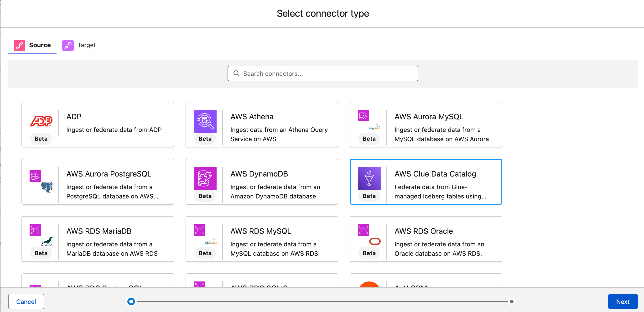The image size is (644, 312).
Task: Pick AWS RDS Oracle connector title
Action: pyautogui.click(x=424, y=231)
